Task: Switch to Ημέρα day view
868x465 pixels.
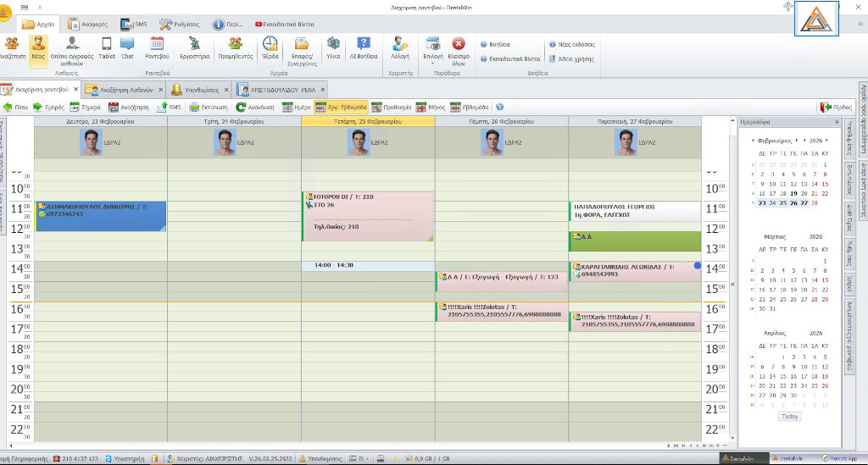Action: (x=298, y=108)
